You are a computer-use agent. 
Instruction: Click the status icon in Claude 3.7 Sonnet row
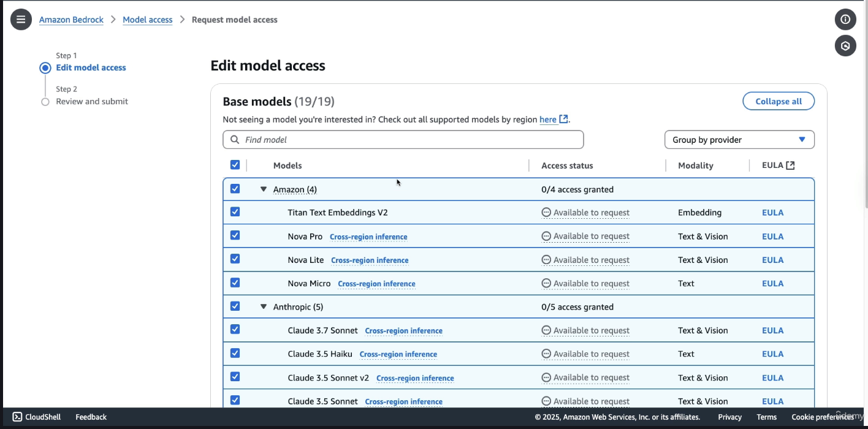tap(546, 330)
